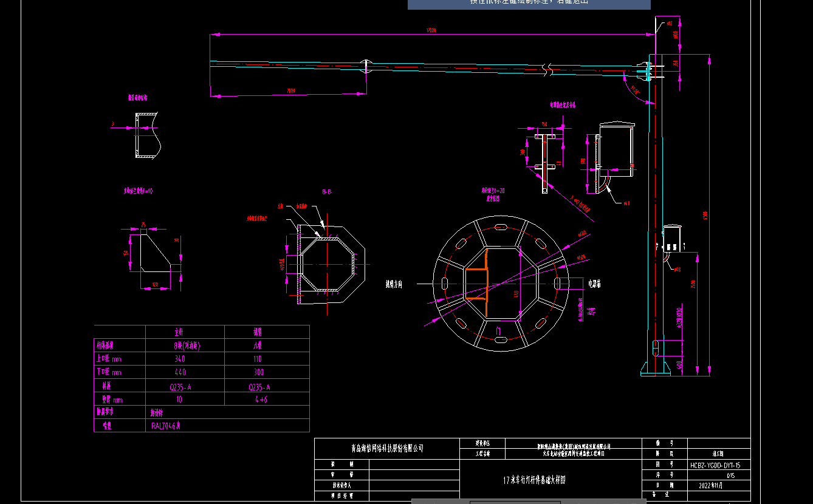
Task: Click the 热浸锌 anti-corrosion cell
Action: coord(157,412)
